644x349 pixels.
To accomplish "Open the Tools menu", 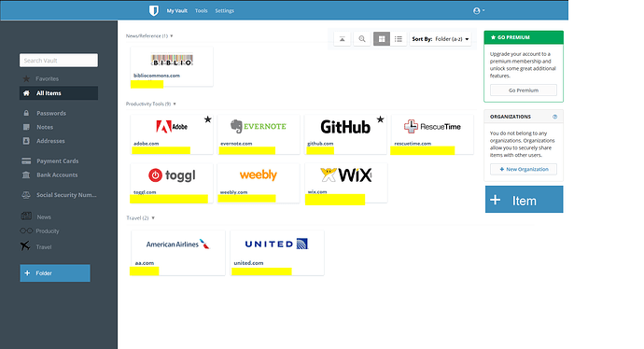I will click(202, 10).
